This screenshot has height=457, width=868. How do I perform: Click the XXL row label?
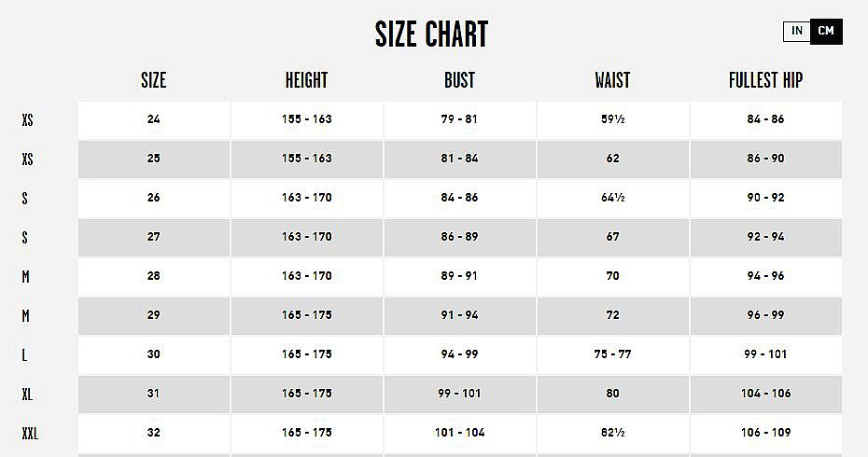pos(30,434)
